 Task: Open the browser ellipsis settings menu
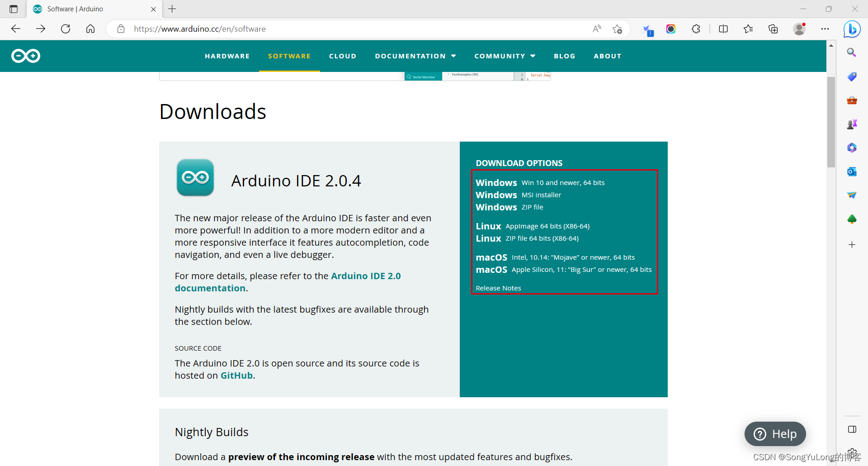pos(825,29)
